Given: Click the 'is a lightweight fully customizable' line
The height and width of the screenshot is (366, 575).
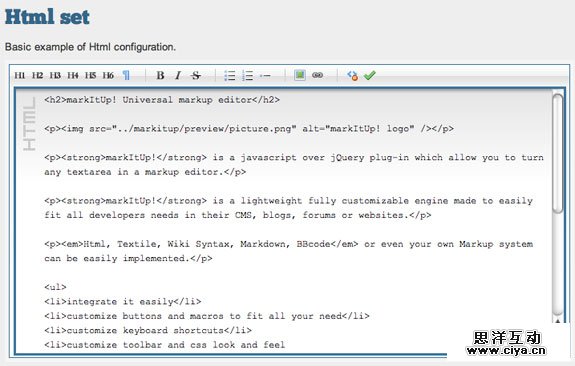Looking at the screenshot, I should pos(288,201).
